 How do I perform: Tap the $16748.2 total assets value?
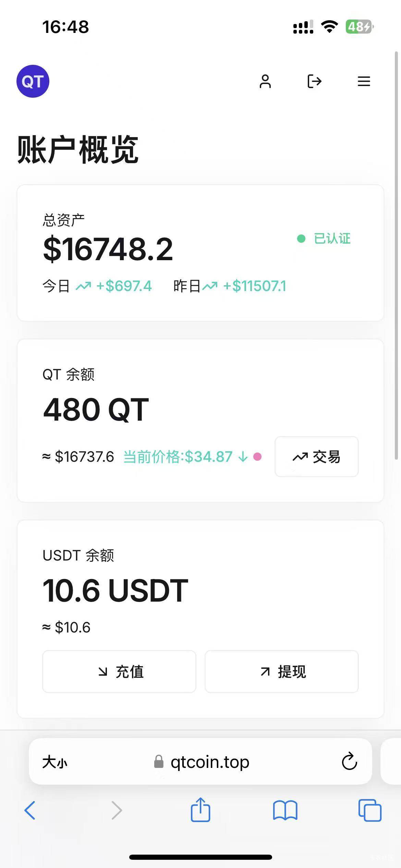coord(108,249)
